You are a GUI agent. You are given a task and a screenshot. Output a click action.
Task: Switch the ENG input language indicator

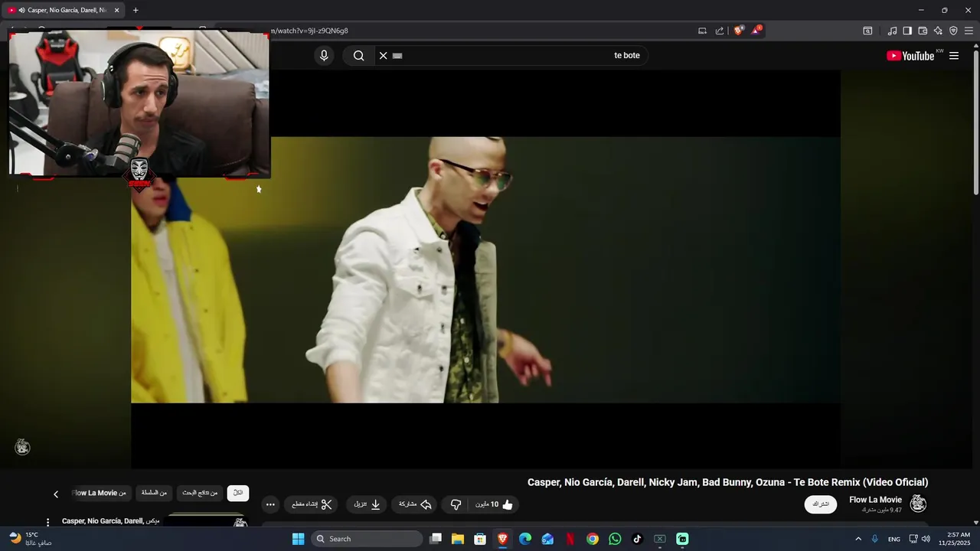[894, 540]
